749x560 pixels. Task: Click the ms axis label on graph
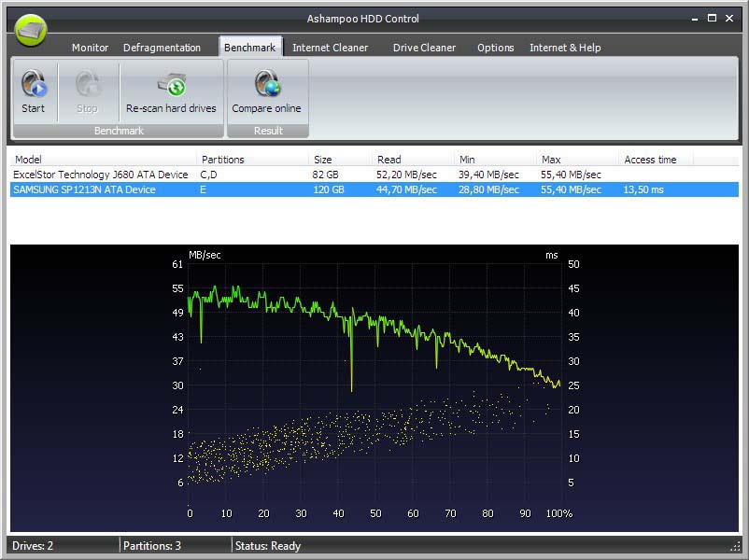pos(552,255)
